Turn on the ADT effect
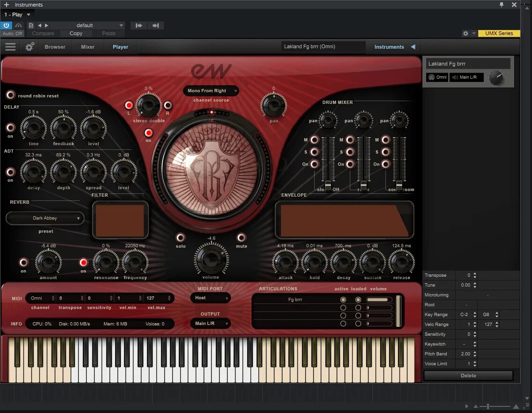 click(10, 172)
